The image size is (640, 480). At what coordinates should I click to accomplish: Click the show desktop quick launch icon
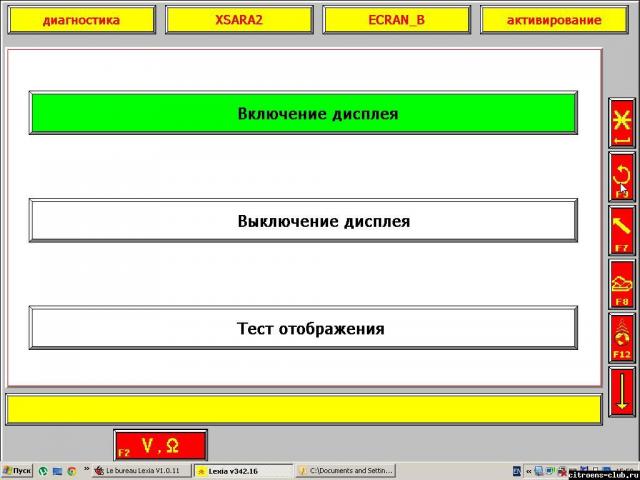coord(57,471)
